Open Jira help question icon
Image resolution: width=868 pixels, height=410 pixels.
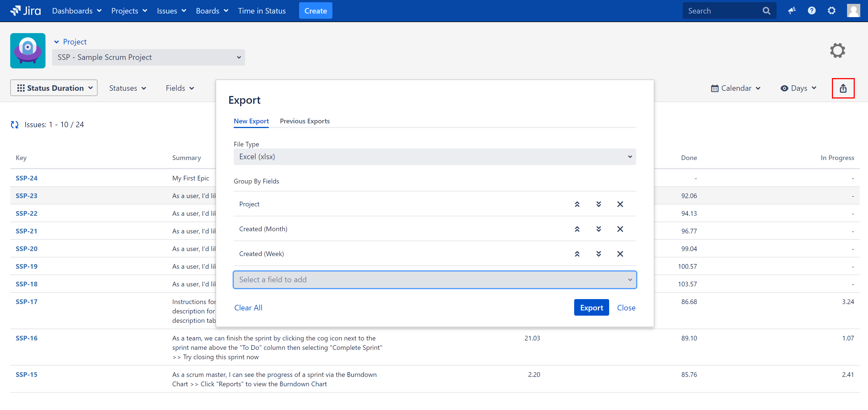(811, 11)
